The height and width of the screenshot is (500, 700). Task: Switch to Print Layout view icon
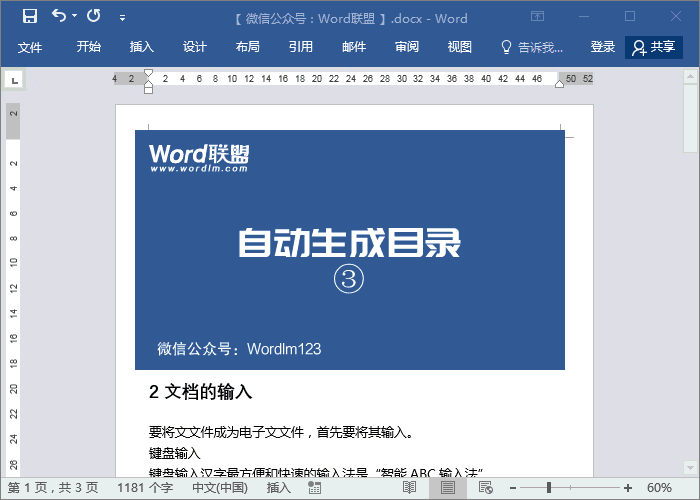point(448,488)
